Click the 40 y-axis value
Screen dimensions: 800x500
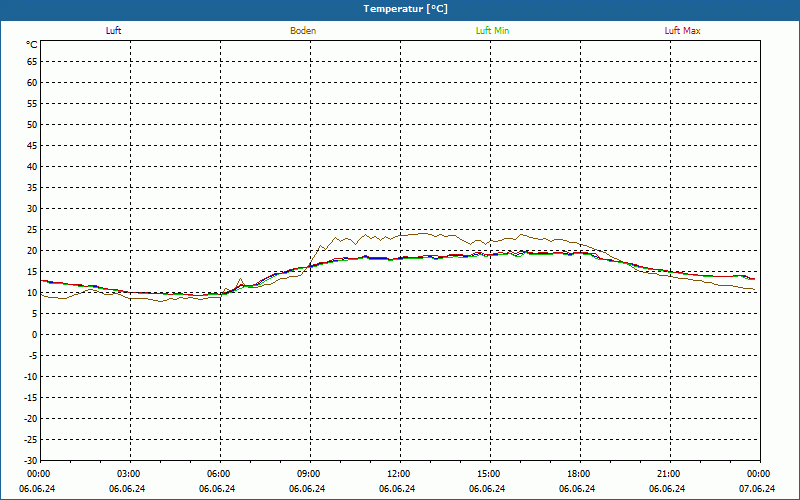point(32,167)
